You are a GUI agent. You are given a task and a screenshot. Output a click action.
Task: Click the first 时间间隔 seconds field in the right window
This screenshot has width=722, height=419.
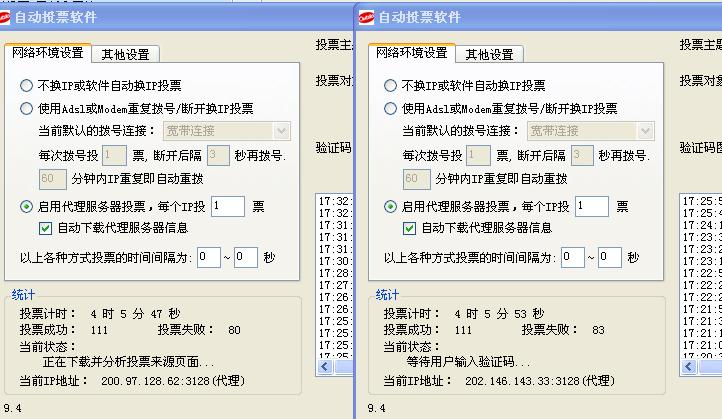(572, 257)
